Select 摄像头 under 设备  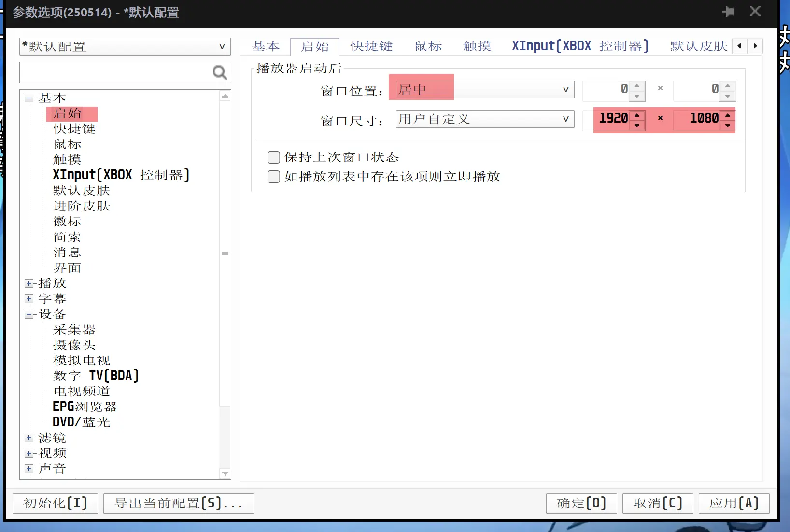pos(74,345)
